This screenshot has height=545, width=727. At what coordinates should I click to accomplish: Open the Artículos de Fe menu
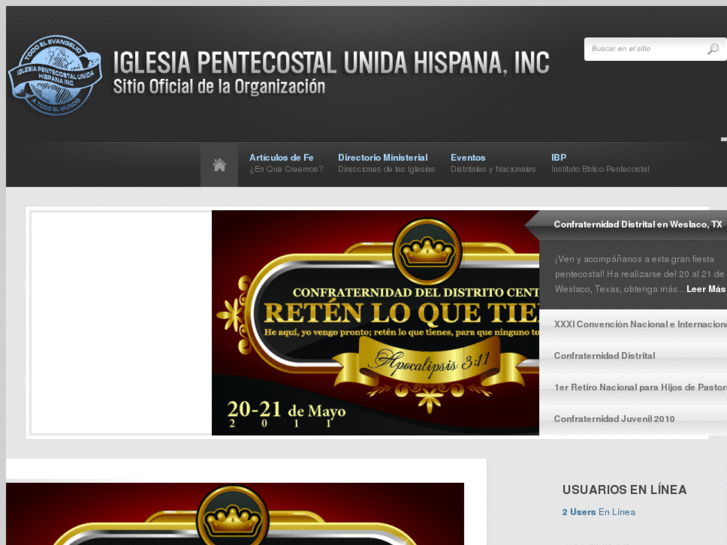click(x=286, y=163)
